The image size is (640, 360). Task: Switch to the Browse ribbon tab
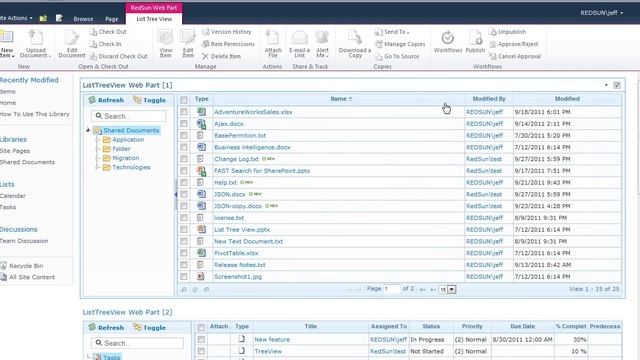click(83, 19)
